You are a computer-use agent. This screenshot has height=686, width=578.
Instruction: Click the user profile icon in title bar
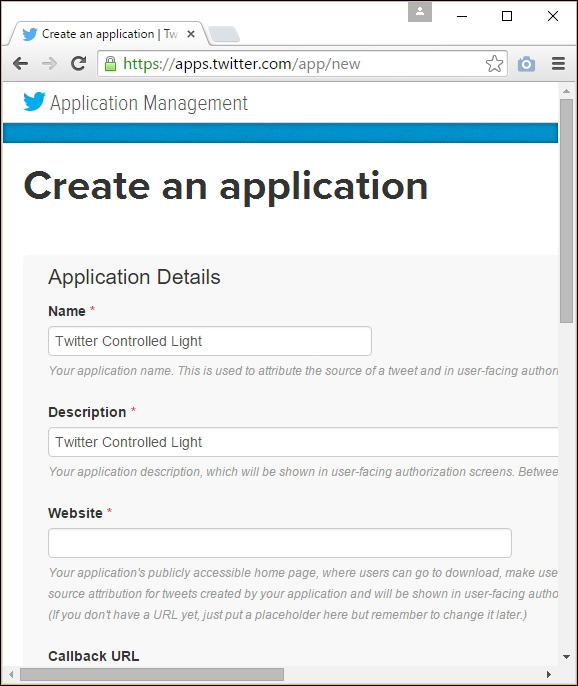coord(420,12)
